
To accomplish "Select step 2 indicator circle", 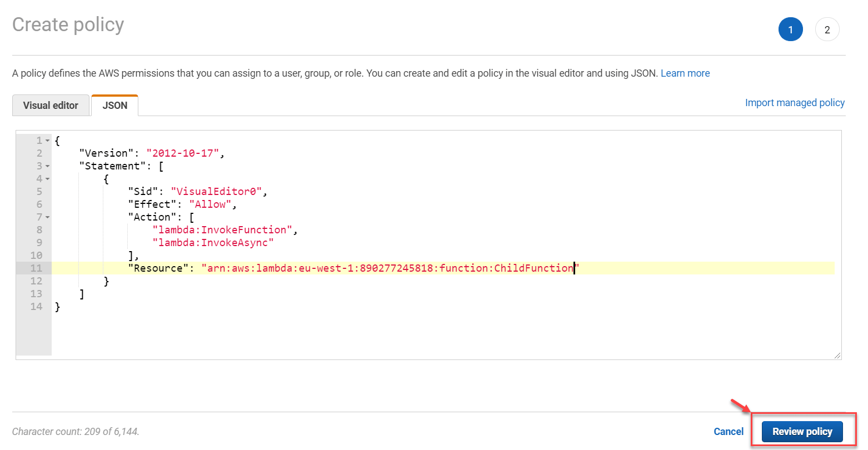I will pos(827,29).
